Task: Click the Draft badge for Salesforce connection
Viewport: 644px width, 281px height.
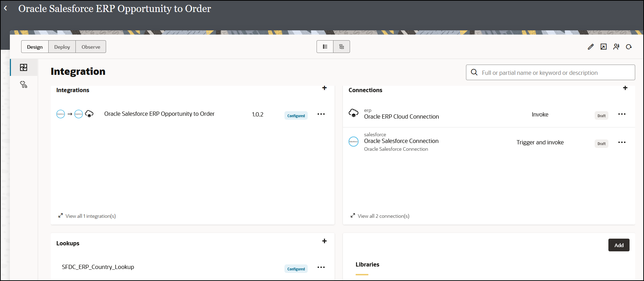Action: click(601, 143)
